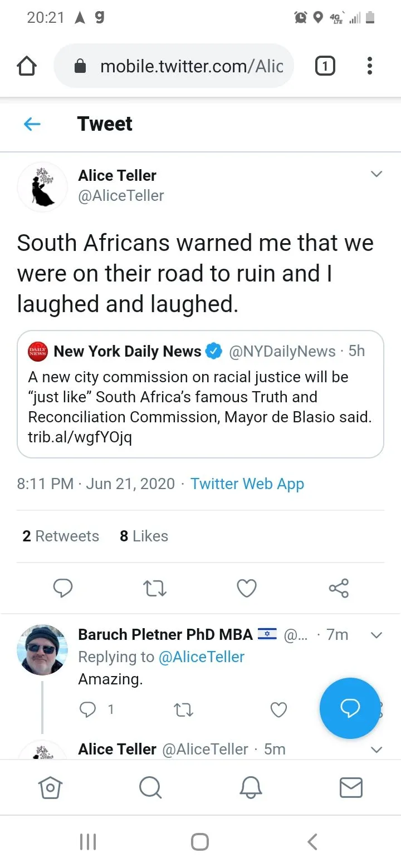This screenshot has height=868, width=401.
Task: Tap the browser address bar
Action: [184, 65]
